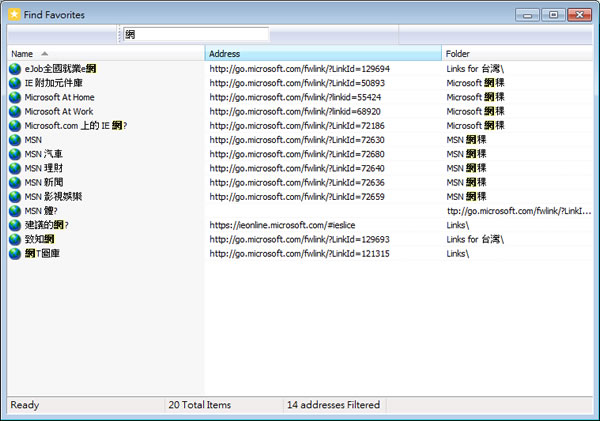Viewport: 600px width, 421px height.
Task: Click address ending LinkId=129693
Action: pos(300,239)
